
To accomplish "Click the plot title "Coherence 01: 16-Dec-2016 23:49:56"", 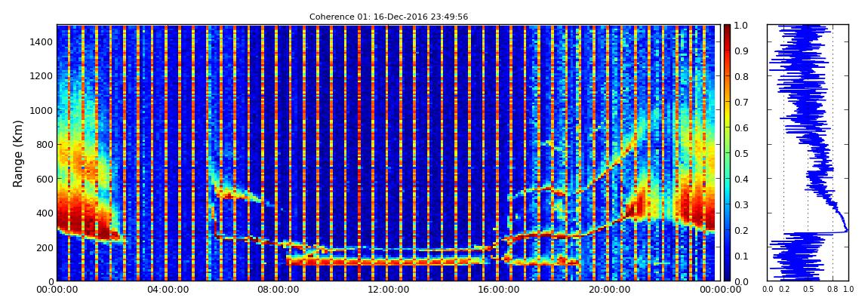I will coord(389,17).
